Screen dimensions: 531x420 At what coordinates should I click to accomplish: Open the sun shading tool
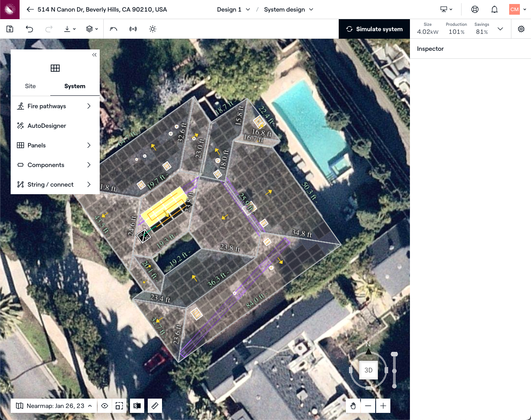click(x=153, y=29)
